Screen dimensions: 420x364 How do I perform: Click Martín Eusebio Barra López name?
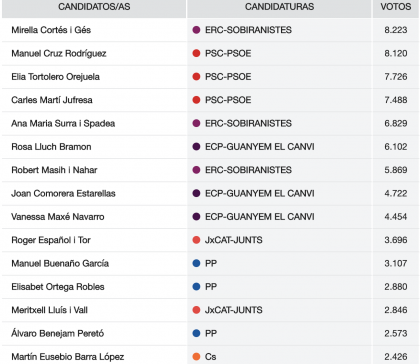coord(68,357)
